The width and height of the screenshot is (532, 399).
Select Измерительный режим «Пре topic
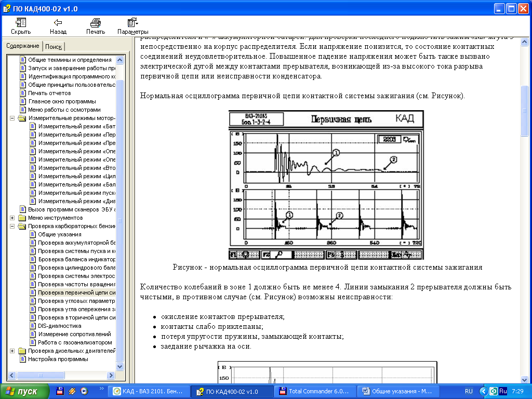(77, 143)
